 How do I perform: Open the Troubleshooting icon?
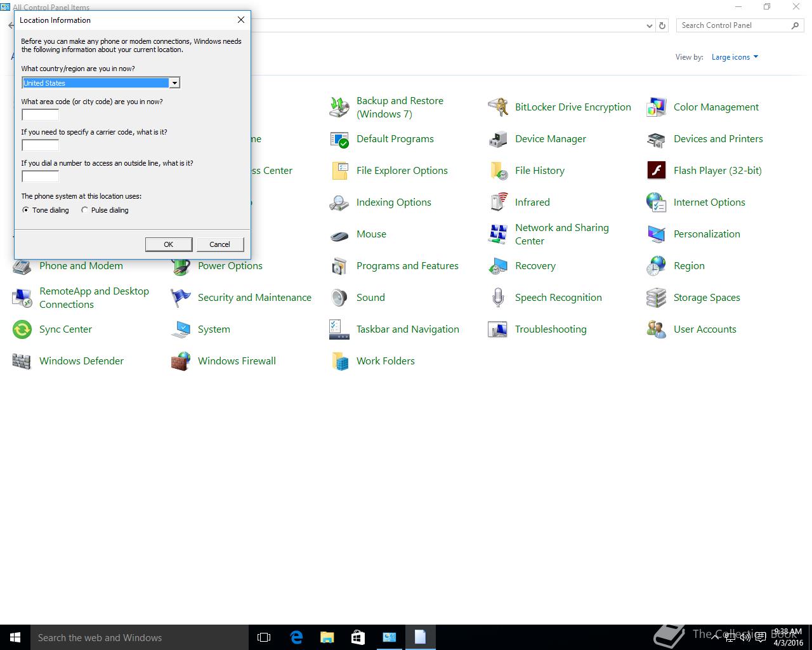498,329
